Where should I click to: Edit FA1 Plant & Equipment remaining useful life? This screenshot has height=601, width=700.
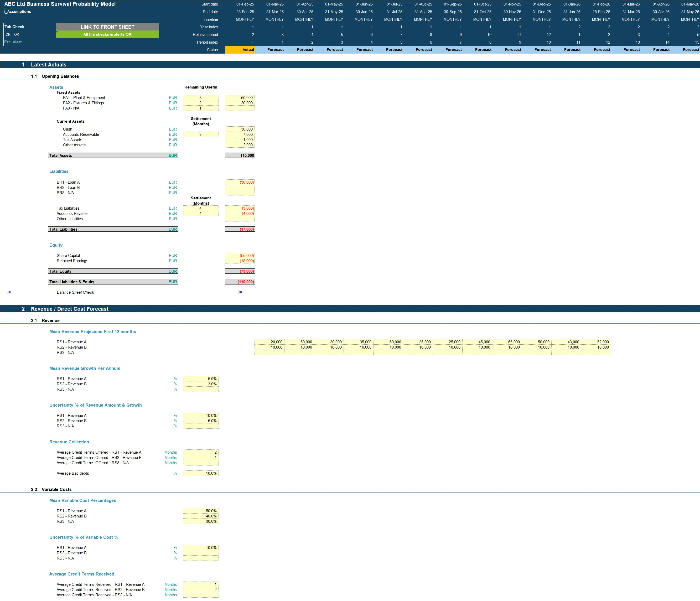(x=201, y=98)
